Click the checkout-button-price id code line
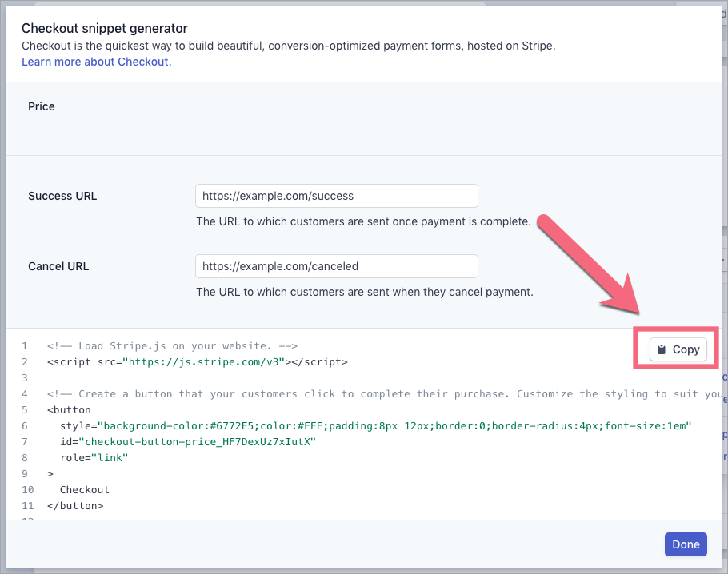The image size is (728, 574). pos(189,442)
